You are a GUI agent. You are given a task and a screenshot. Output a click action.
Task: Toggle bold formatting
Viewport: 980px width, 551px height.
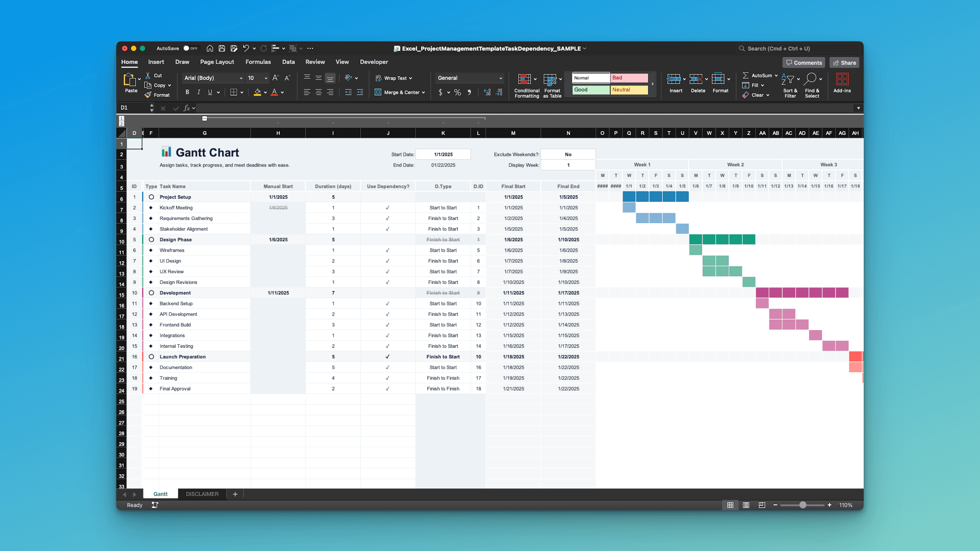187,92
